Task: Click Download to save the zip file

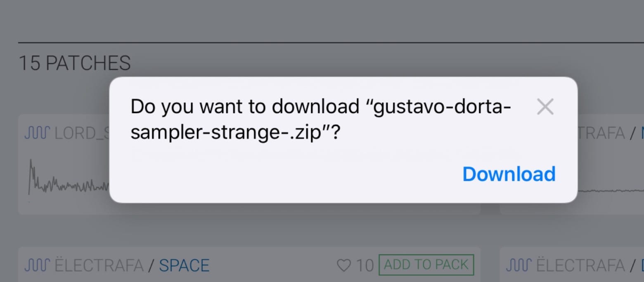Action: click(x=509, y=174)
